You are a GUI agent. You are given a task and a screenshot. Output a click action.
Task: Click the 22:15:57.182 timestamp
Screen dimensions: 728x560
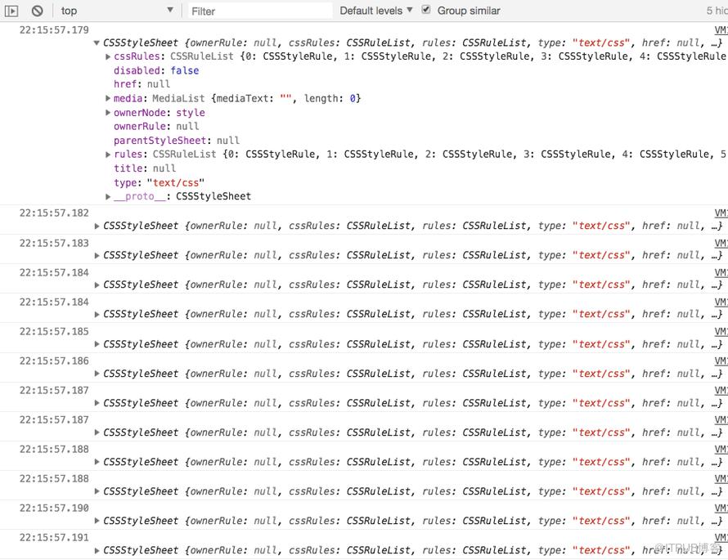click(x=54, y=213)
